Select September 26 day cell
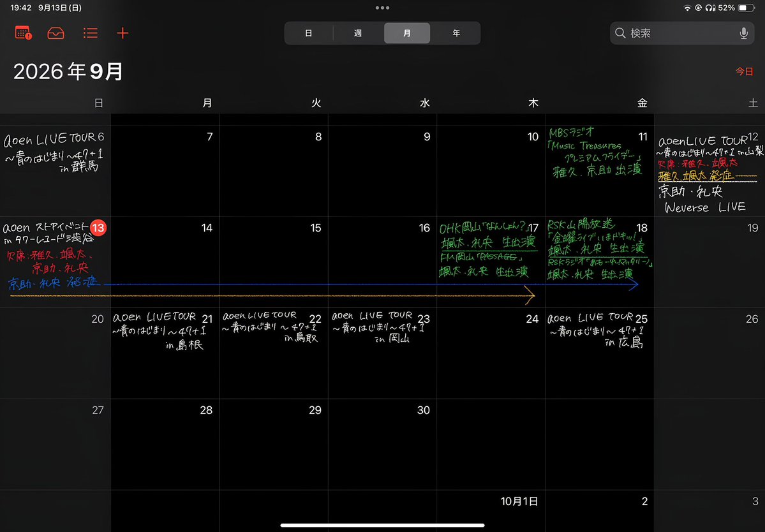Viewport: 765px width, 532px height. (x=710, y=353)
